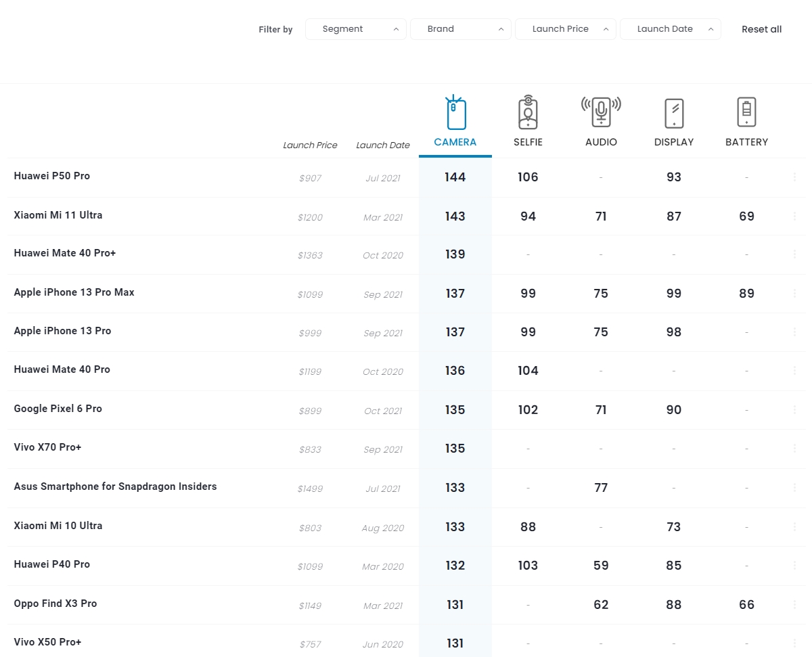This screenshot has height=657, width=812.
Task: Open the Huawei P50 Pro link
Action: 52,176
